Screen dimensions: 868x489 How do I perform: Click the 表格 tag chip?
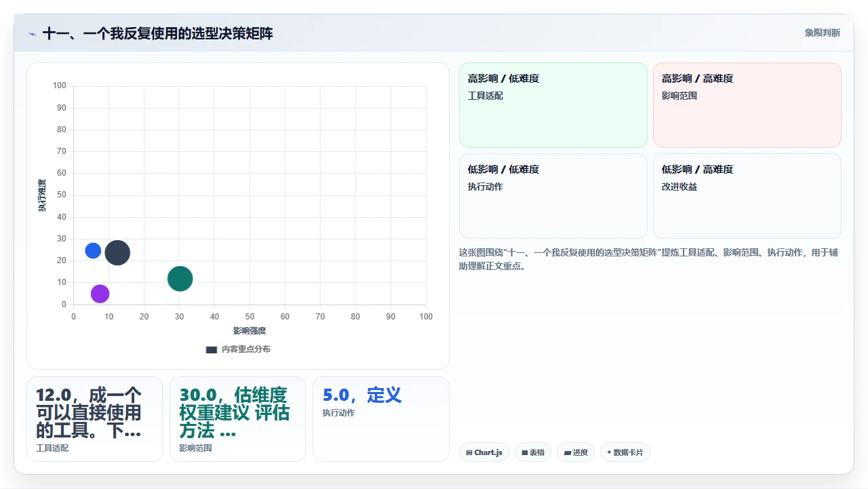[x=533, y=452]
